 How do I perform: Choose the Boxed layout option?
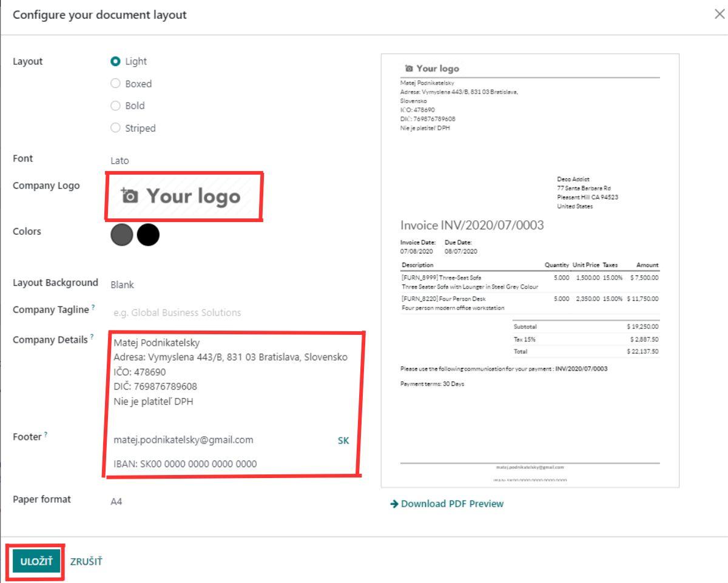115,84
